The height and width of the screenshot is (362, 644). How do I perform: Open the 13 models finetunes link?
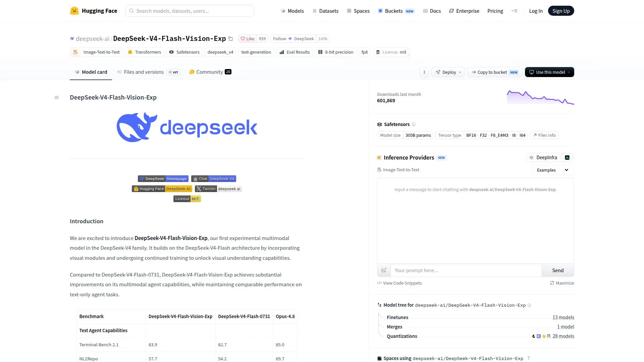563,317
